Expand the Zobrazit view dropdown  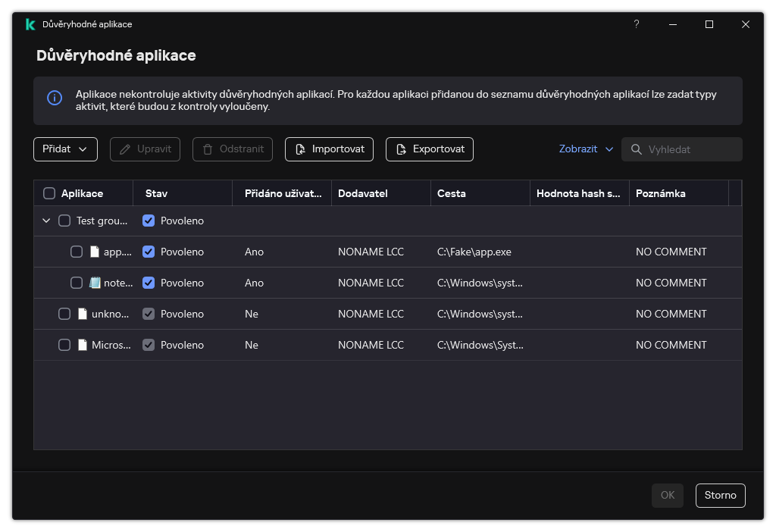tap(586, 149)
